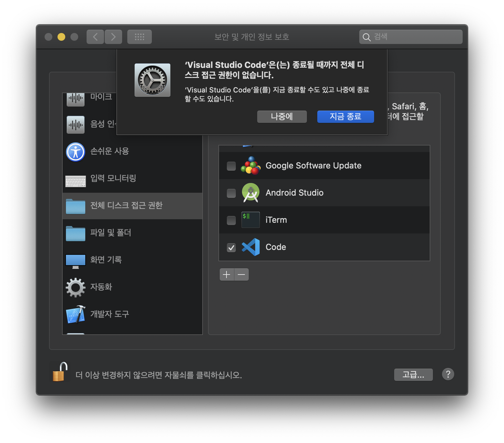504x443 pixels.
Task: Click the System Preferences gear icon in dialog
Action: [x=152, y=80]
